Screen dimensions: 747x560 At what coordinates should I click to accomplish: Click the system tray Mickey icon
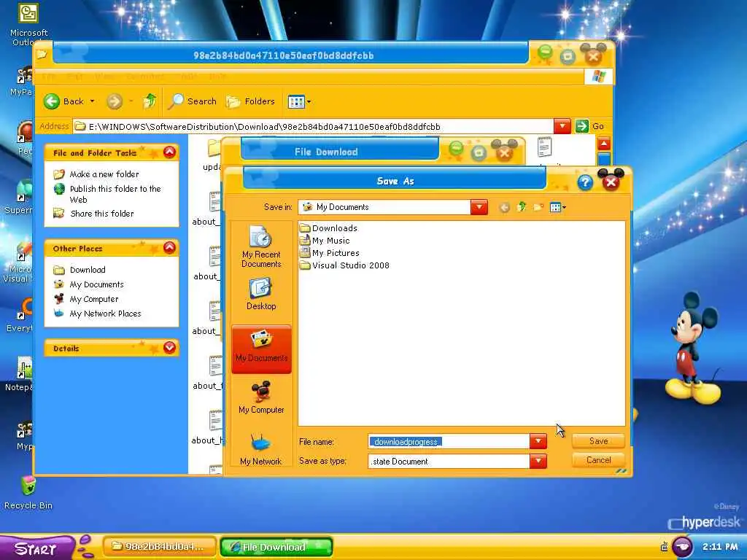[682, 547]
